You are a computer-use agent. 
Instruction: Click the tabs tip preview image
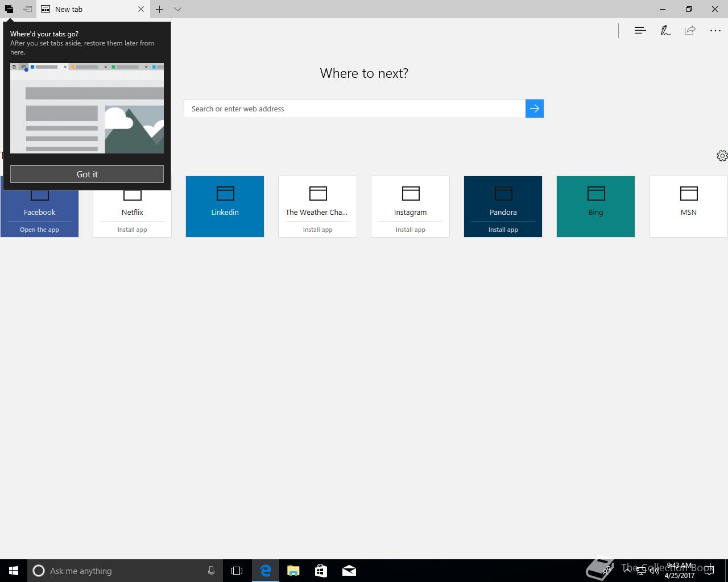[x=87, y=108]
